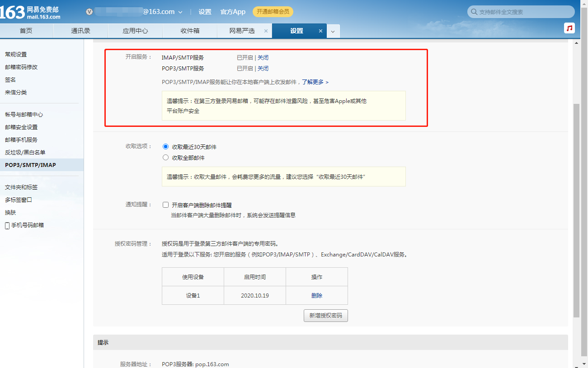The width and height of the screenshot is (588, 368).
Task: Click the 新增授权密码 button
Action: click(326, 316)
